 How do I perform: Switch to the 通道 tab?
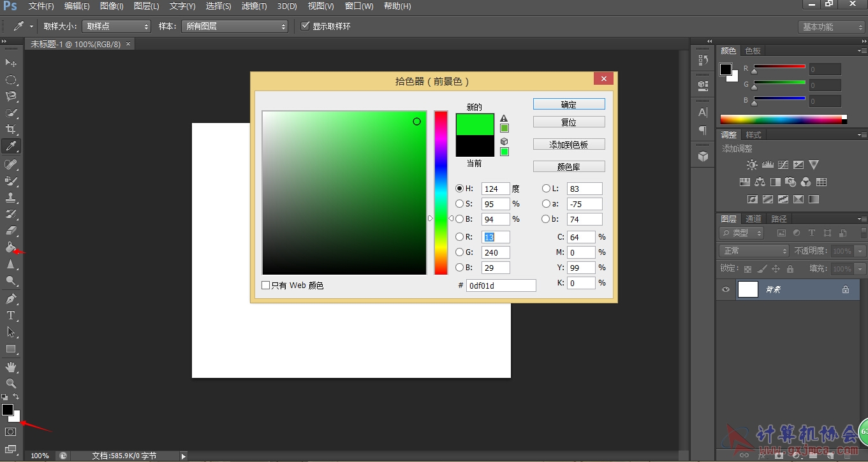coord(754,219)
